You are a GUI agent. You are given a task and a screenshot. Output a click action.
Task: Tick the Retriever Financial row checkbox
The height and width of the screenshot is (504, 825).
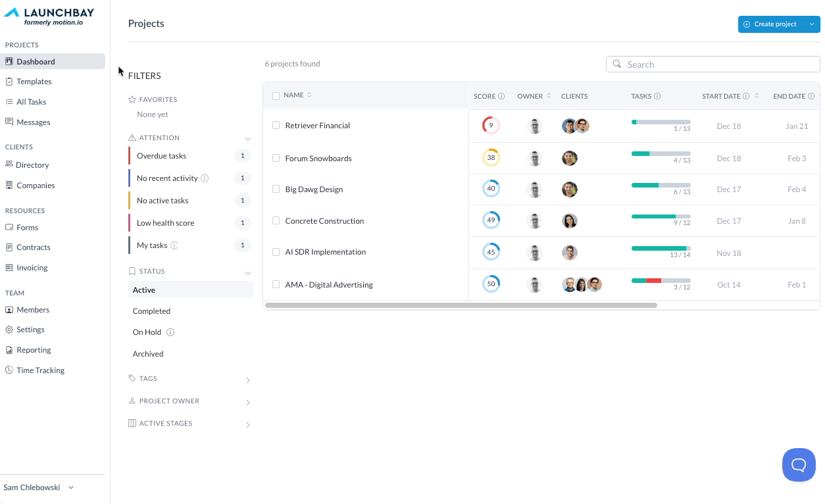point(276,125)
